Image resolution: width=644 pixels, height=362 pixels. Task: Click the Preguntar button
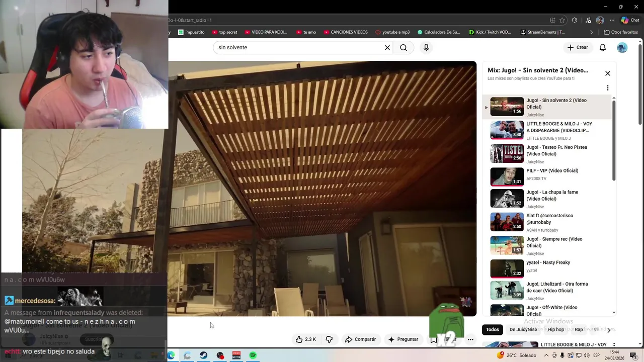403,339
